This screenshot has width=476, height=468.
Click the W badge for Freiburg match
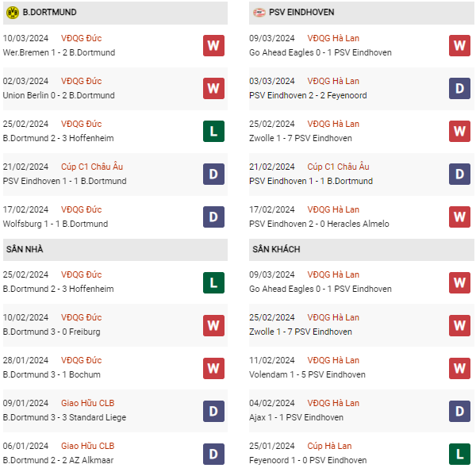[213, 324]
